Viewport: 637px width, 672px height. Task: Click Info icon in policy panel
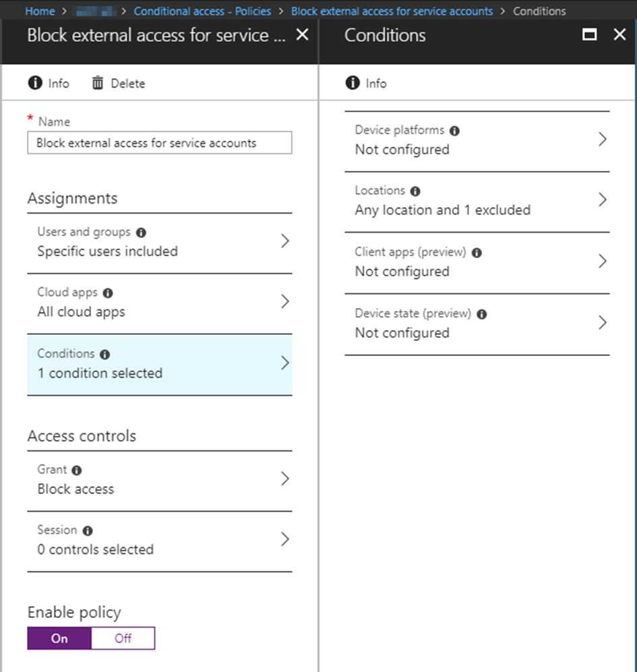tap(34, 83)
